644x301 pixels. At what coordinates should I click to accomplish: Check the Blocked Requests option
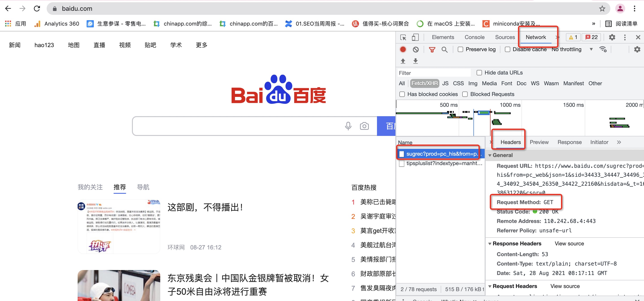click(465, 94)
